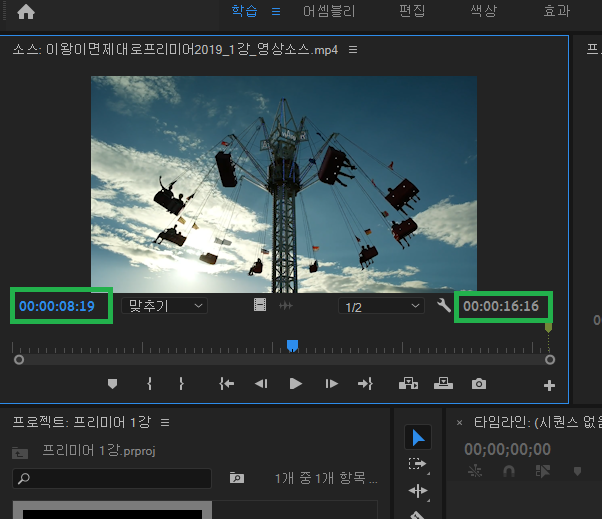Open the 학습 workspace tab
602x519 pixels.
point(244,11)
